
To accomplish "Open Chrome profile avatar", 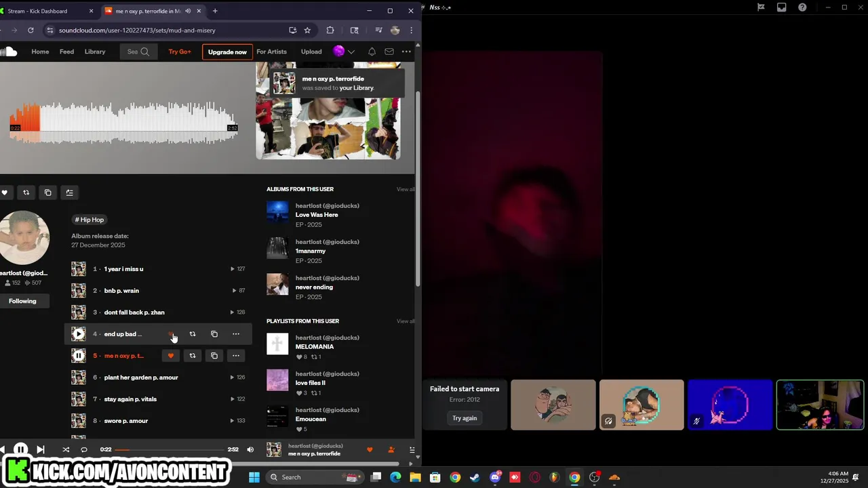I will [x=395, y=30].
